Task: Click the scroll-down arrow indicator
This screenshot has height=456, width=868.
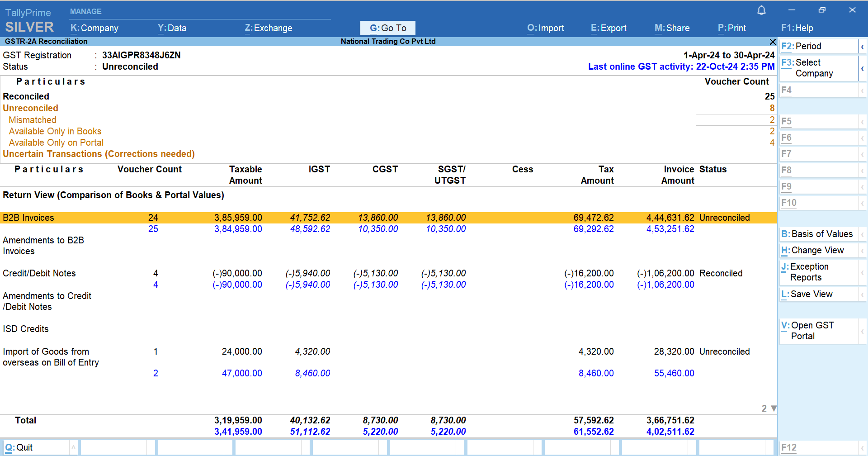Action: tap(774, 408)
